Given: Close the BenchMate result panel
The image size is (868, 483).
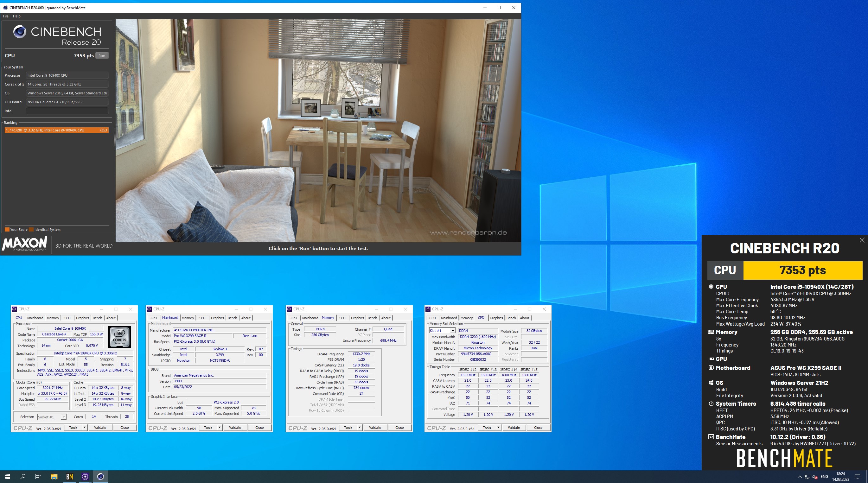Looking at the screenshot, I should coord(862,240).
